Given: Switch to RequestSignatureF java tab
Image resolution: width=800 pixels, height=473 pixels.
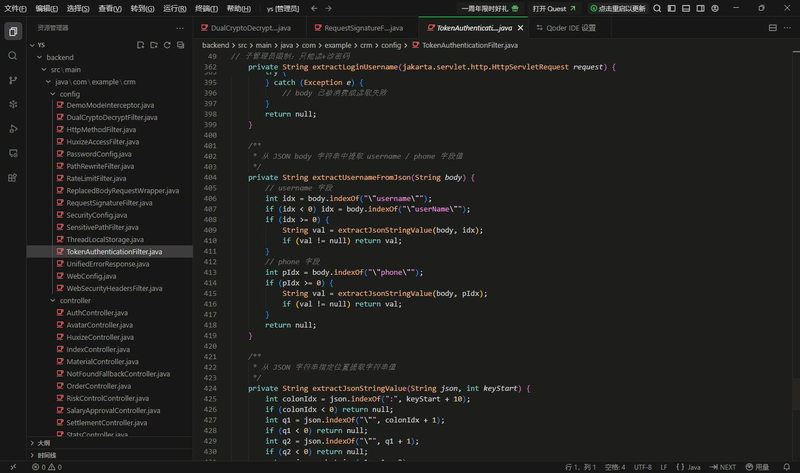Looking at the screenshot, I should click(x=363, y=28).
